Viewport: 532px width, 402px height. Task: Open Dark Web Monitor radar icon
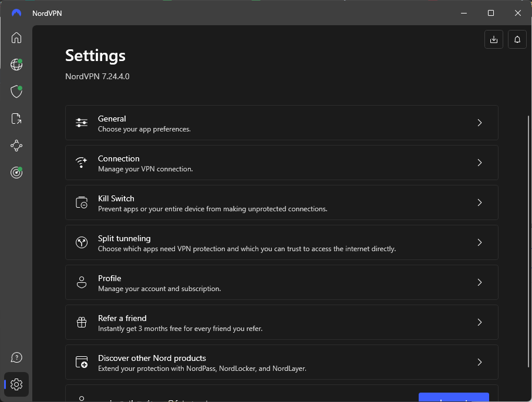click(16, 173)
